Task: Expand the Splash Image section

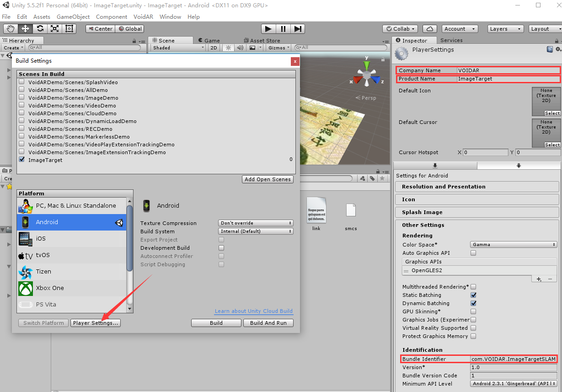Action: (x=477, y=212)
